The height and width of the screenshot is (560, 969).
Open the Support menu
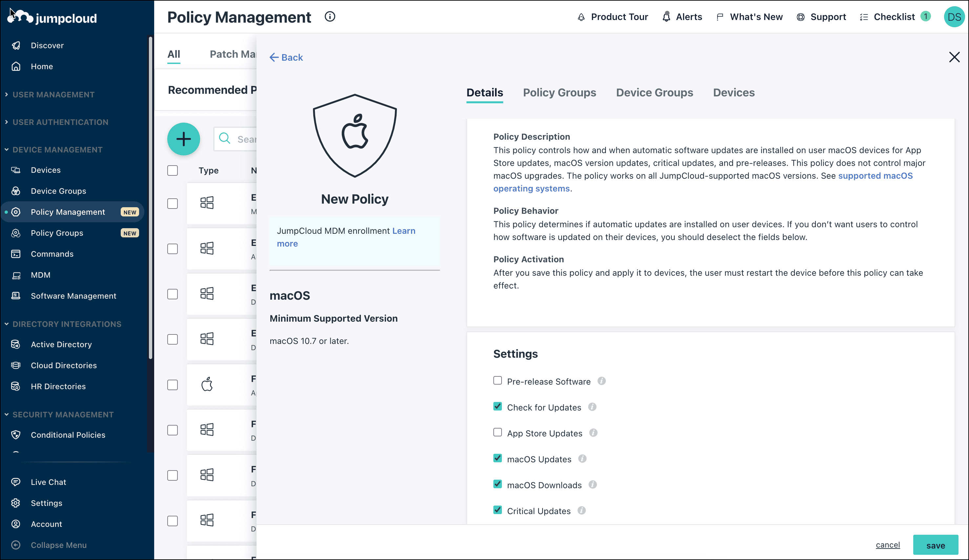(821, 17)
